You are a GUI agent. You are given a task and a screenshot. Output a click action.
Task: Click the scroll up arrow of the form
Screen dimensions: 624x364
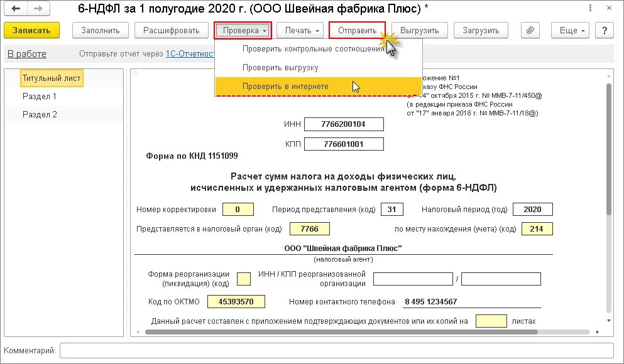pos(609,75)
